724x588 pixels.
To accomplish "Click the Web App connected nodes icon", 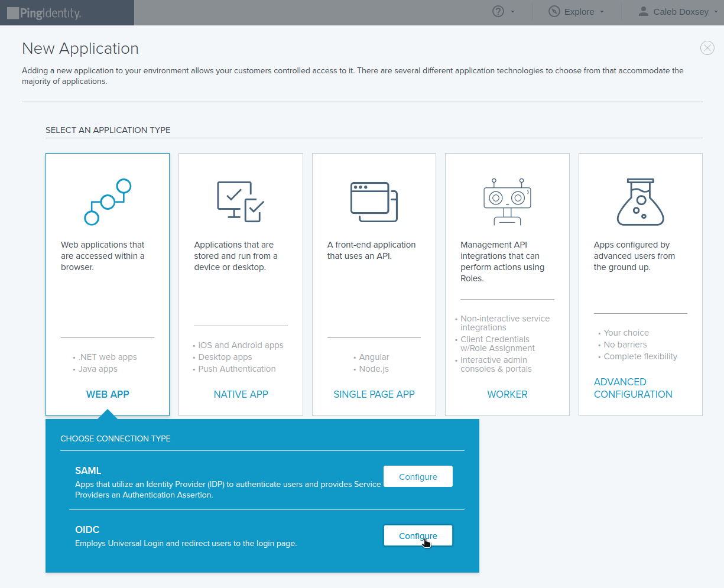I will tap(108, 202).
